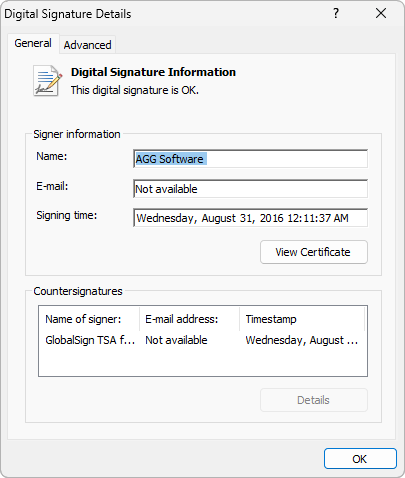405x478 pixels.
Task: Switch to the Advanced tab
Action: (x=88, y=45)
